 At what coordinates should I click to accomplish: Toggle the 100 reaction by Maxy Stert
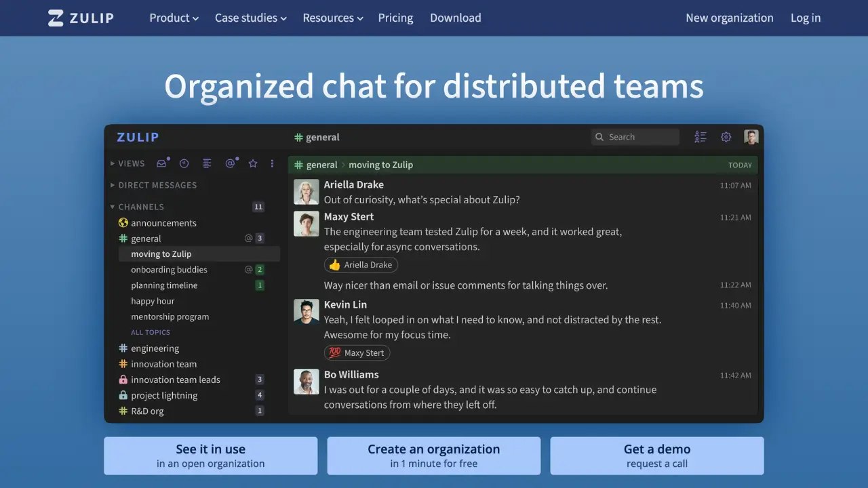[x=357, y=352]
